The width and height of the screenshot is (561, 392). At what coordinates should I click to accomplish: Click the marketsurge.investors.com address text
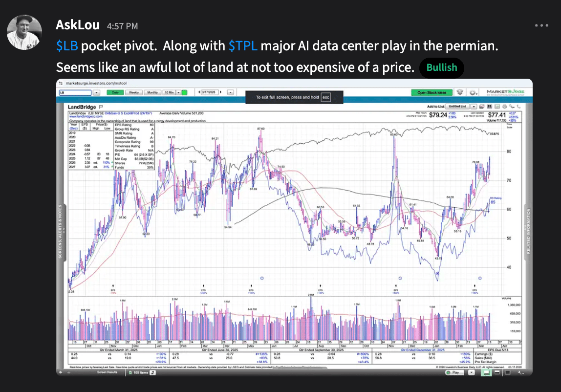[96, 83]
